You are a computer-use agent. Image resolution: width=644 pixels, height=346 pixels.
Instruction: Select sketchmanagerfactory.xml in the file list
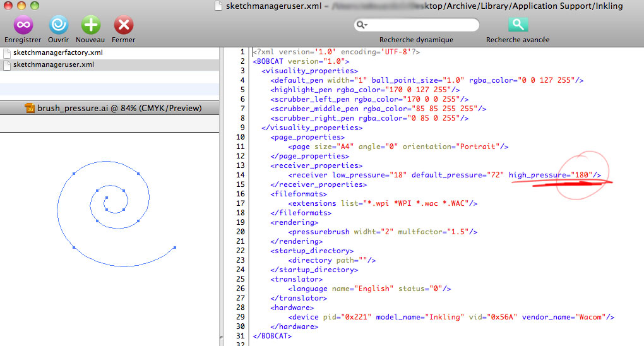tap(57, 52)
